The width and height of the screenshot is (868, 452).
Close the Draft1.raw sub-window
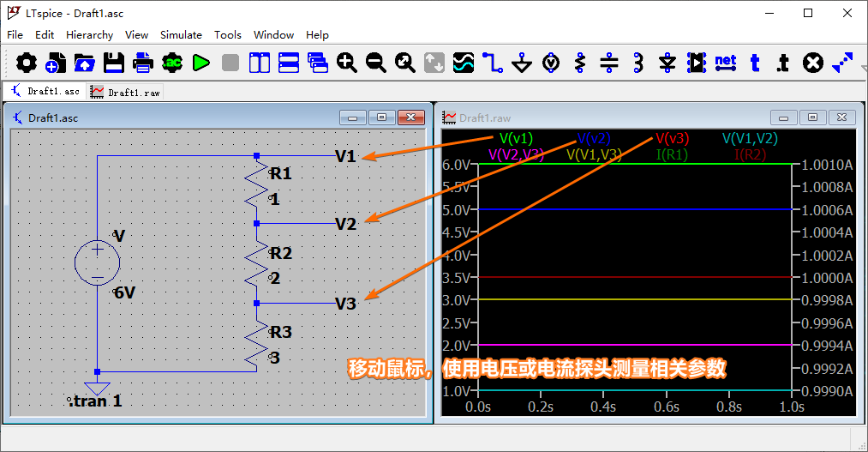(x=842, y=118)
